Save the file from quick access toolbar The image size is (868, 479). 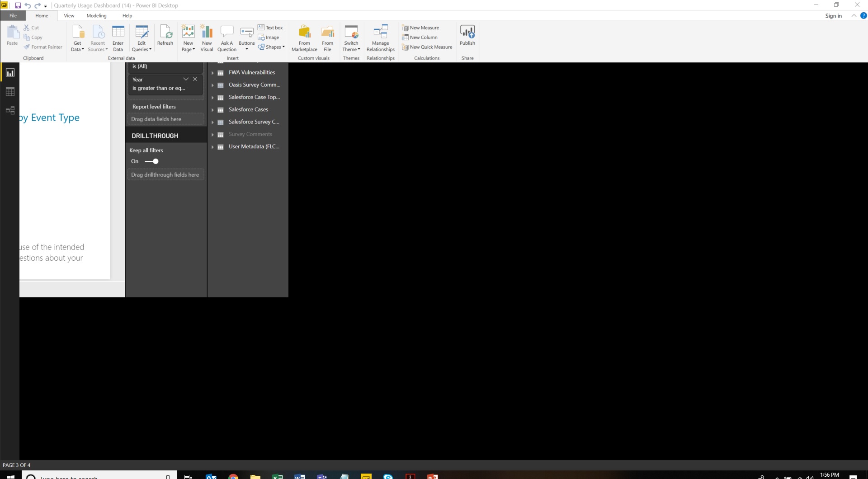(18, 5)
